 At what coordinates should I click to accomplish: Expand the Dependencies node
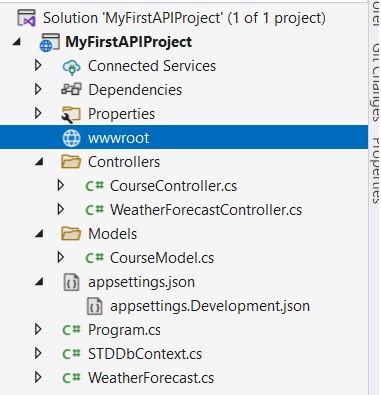[x=38, y=89]
